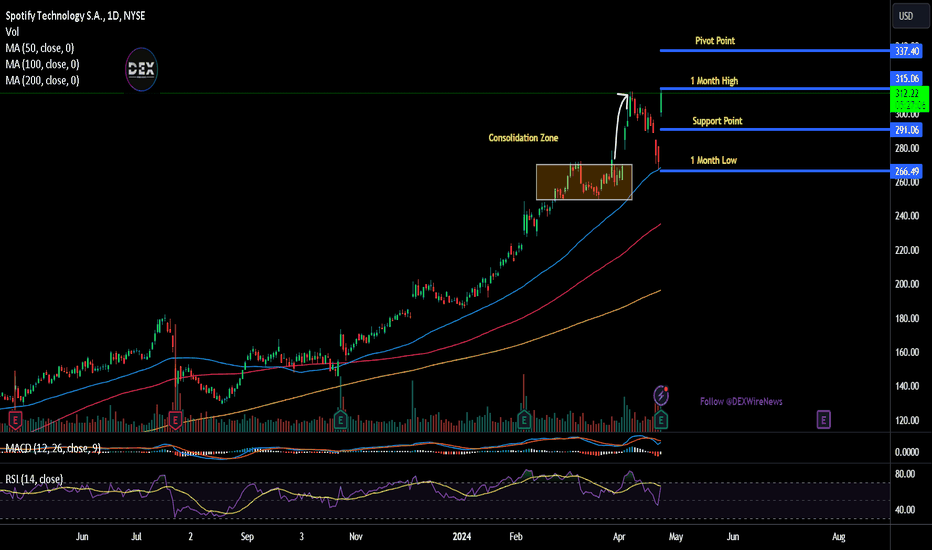Click the 180.00 price axis value
The width and height of the screenshot is (932, 550).
(x=907, y=319)
